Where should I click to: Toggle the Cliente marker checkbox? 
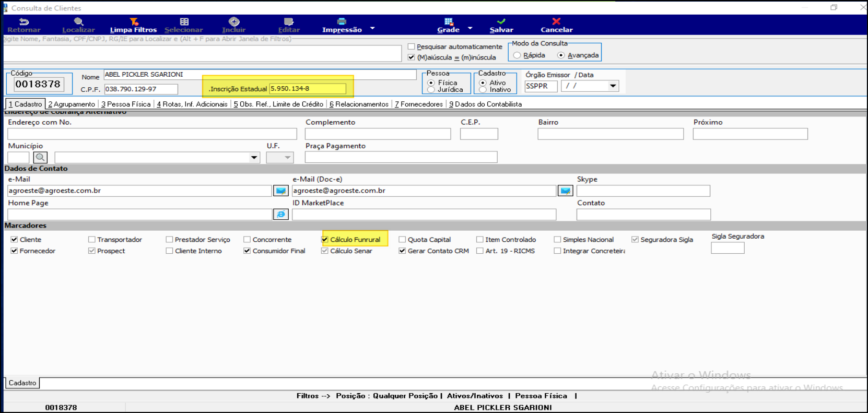click(x=14, y=240)
